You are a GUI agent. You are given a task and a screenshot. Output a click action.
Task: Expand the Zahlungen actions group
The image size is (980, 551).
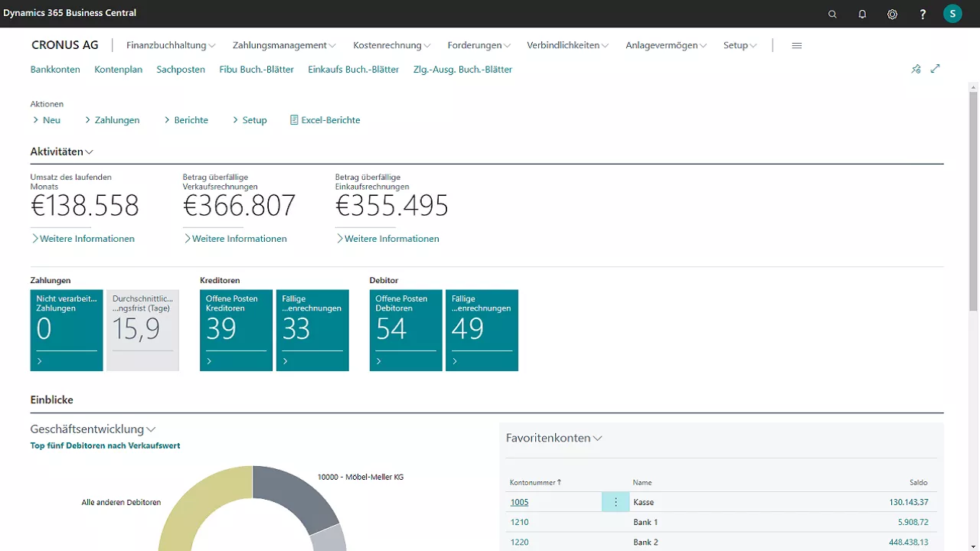[x=112, y=120]
